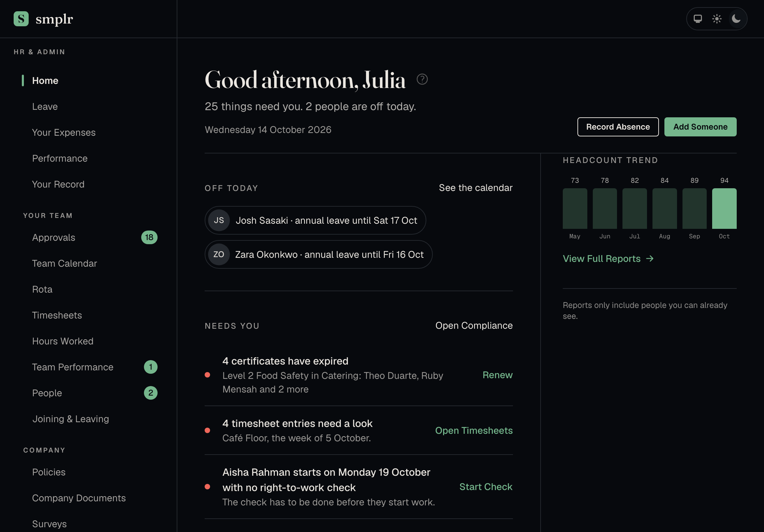Screen dimensions: 764x532
Task: Click the 1 badge on Team Performance
Action: point(151,367)
